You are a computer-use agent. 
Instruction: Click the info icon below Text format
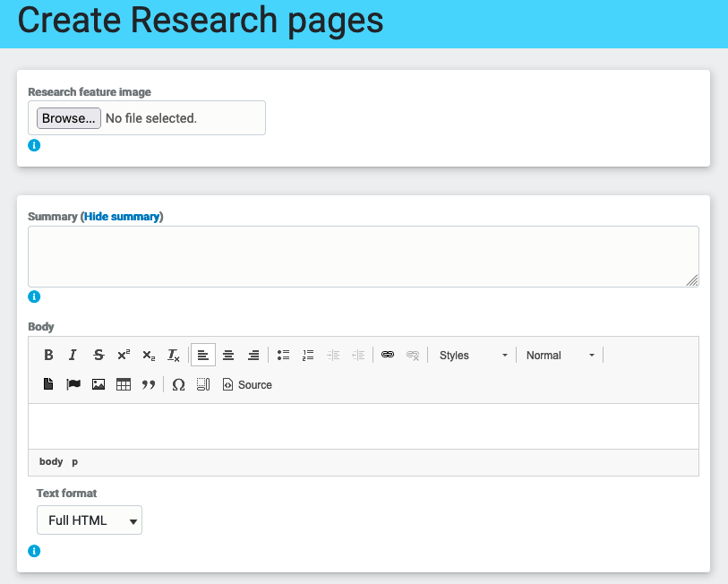(34, 551)
